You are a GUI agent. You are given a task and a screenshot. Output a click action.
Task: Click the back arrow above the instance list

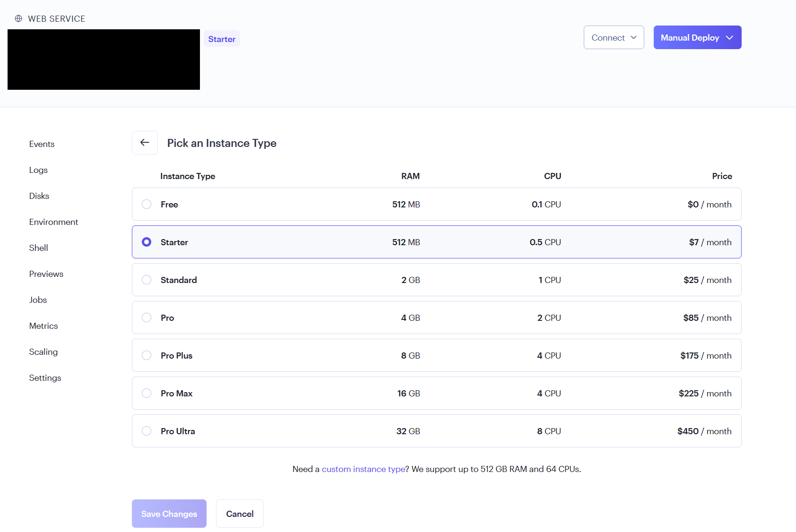[145, 142]
